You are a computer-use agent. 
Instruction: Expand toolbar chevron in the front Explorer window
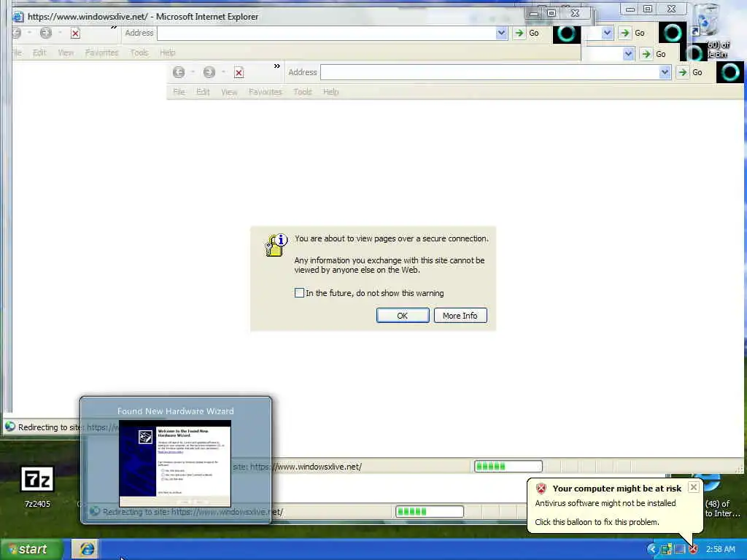coord(276,66)
